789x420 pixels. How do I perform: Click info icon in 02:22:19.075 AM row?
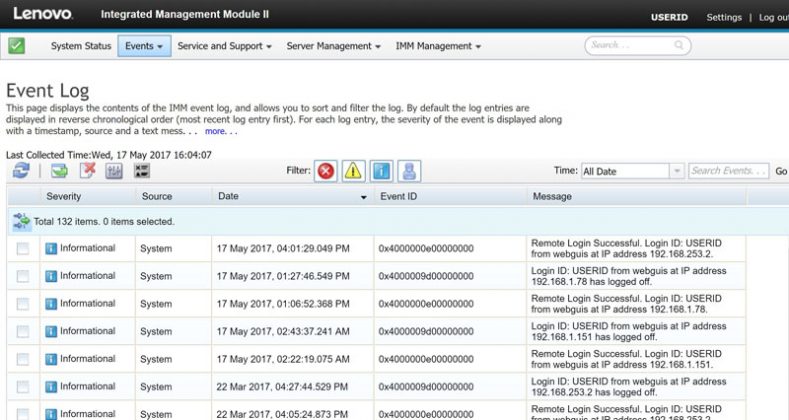point(51,359)
